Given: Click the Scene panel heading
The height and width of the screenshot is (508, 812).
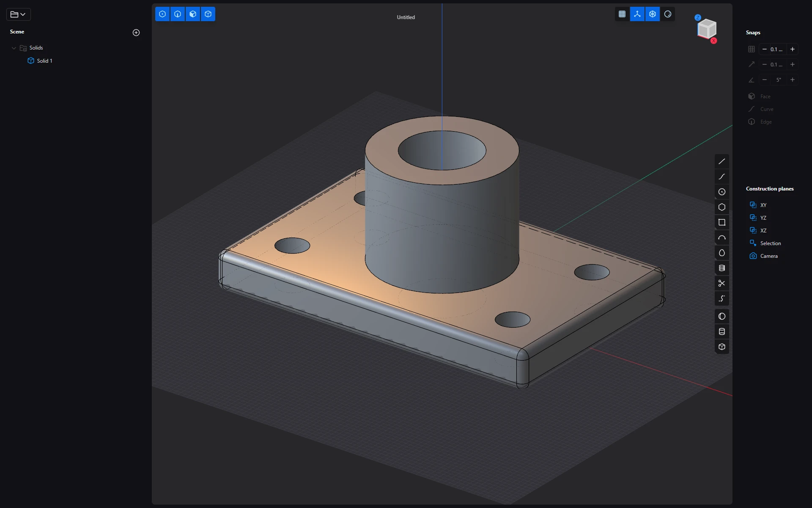Looking at the screenshot, I should [x=17, y=32].
